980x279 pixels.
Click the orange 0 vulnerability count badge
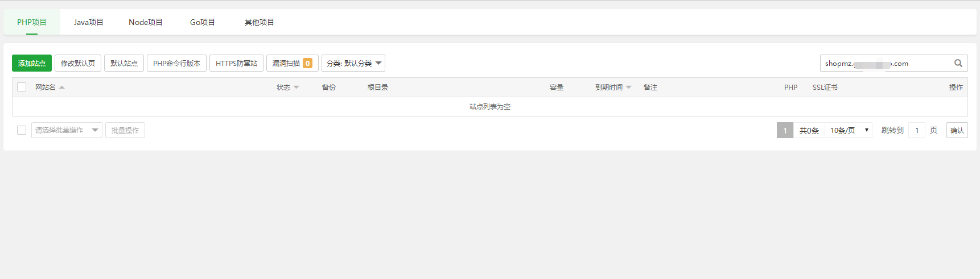pyautogui.click(x=307, y=63)
